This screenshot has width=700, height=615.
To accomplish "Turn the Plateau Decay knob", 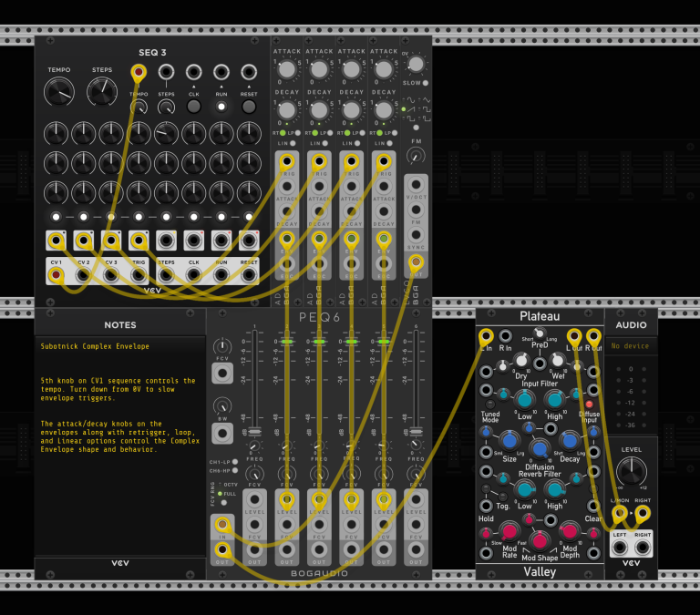I will pyautogui.click(x=570, y=441).
